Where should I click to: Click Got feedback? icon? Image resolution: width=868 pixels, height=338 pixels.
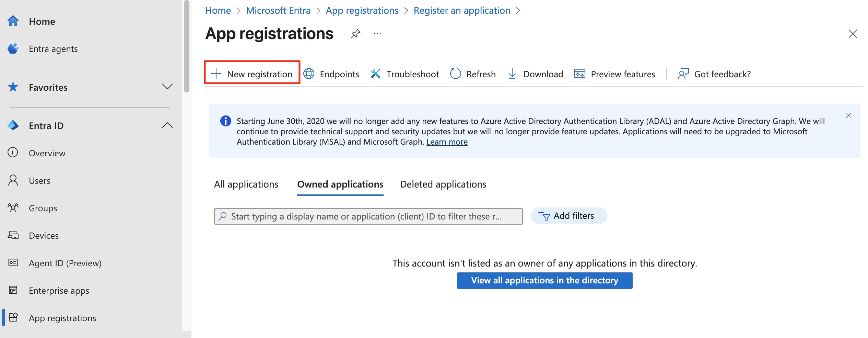[x=683, y=74]
